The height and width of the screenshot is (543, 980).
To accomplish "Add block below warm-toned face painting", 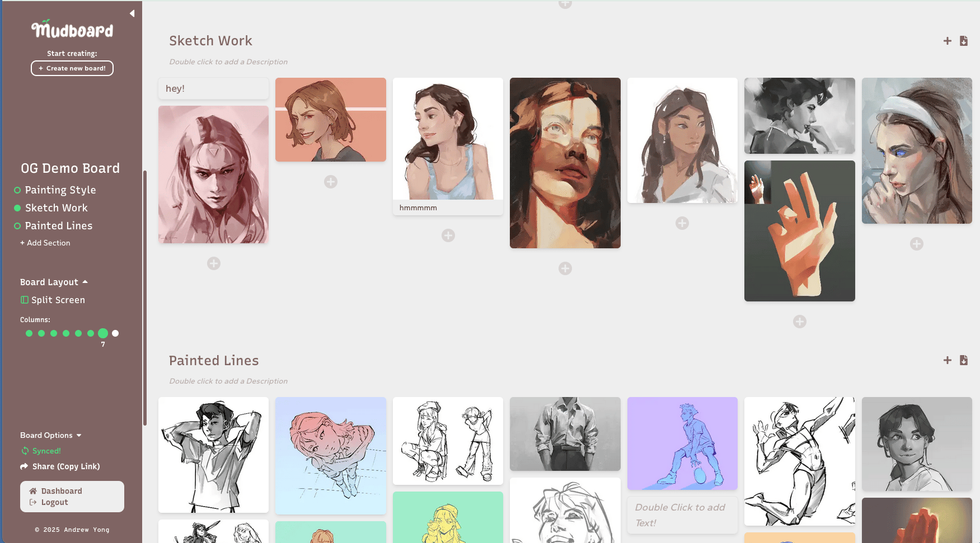I will (x=565, y=268).
